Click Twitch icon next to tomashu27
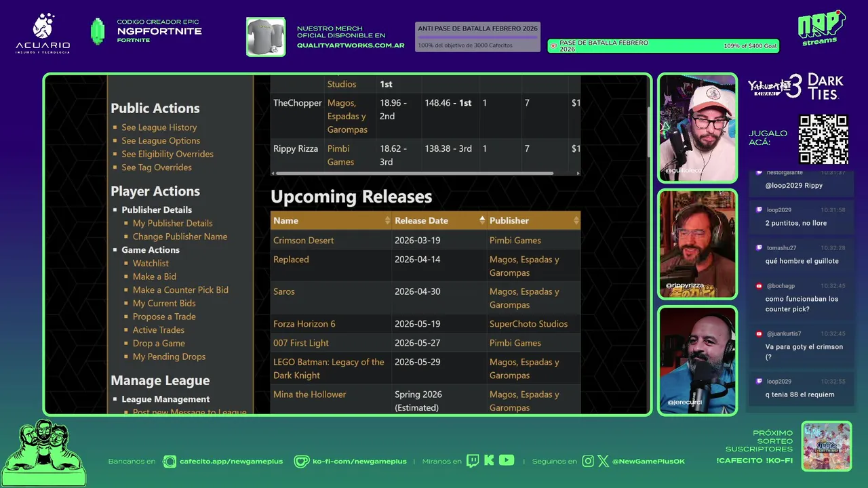 759,248
